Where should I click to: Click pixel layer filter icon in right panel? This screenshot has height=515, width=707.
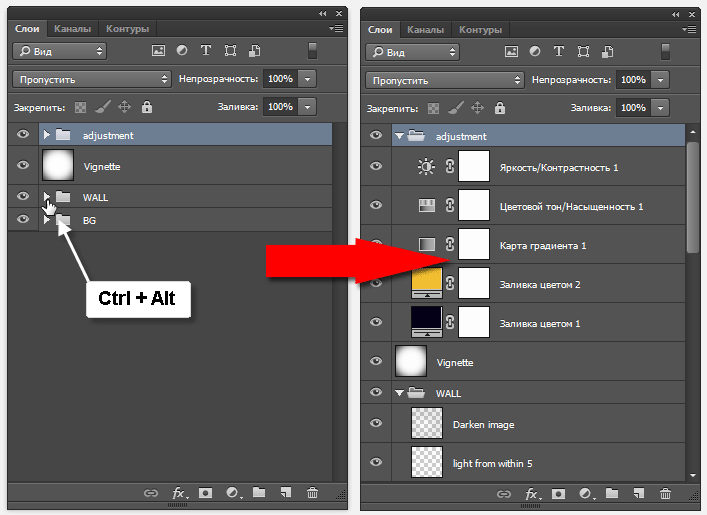pyautogui.click(x=511, y=51)
